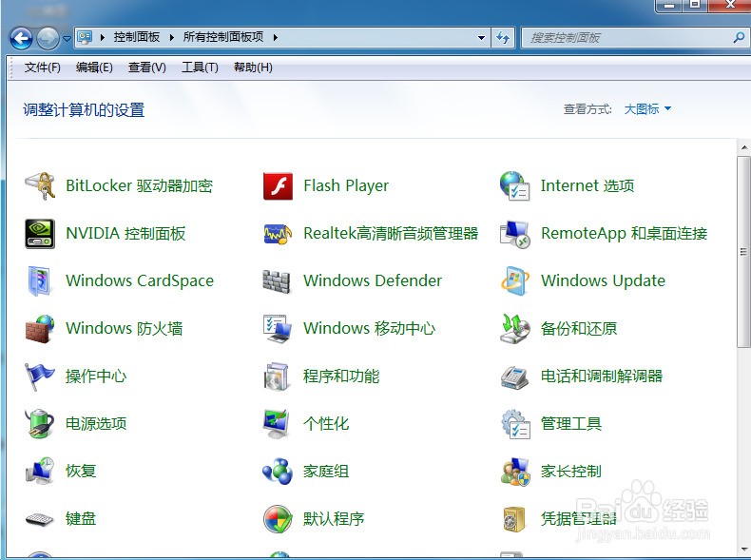Open the Flash Player text link

click(346, 185)
